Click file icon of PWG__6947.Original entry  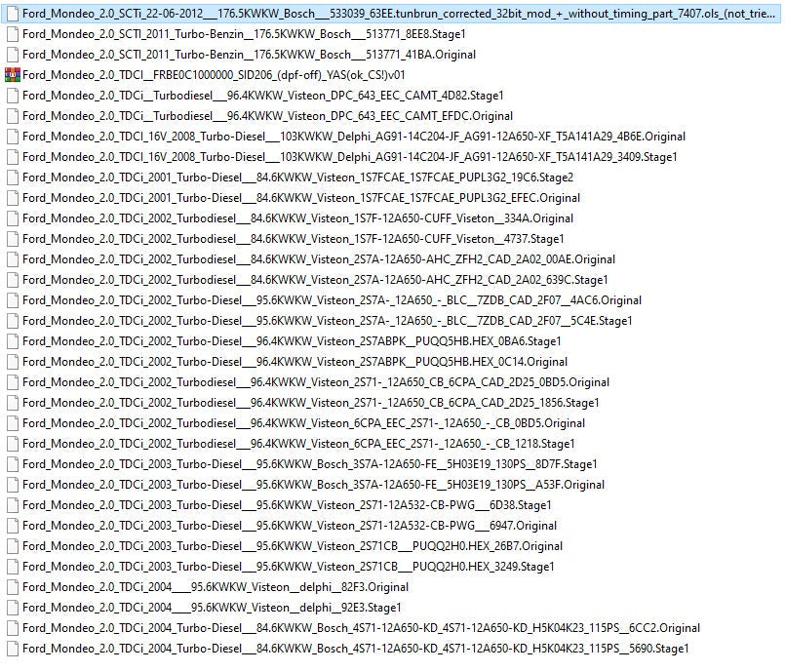pyautogui.click(x=12, y=526)
